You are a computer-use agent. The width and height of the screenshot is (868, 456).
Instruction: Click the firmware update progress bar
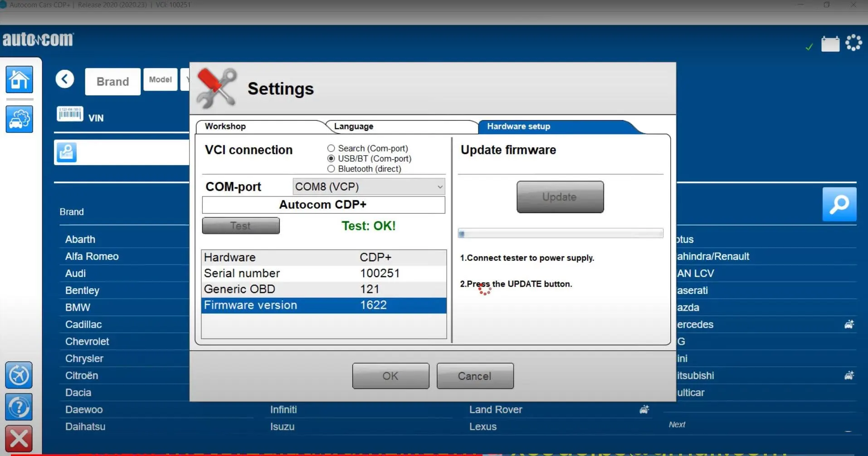point(561,234)
